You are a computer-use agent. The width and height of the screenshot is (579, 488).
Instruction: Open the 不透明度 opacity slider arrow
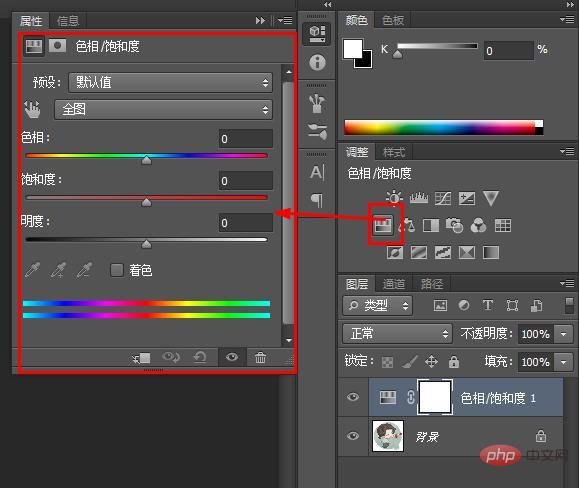tap(563, 334)
